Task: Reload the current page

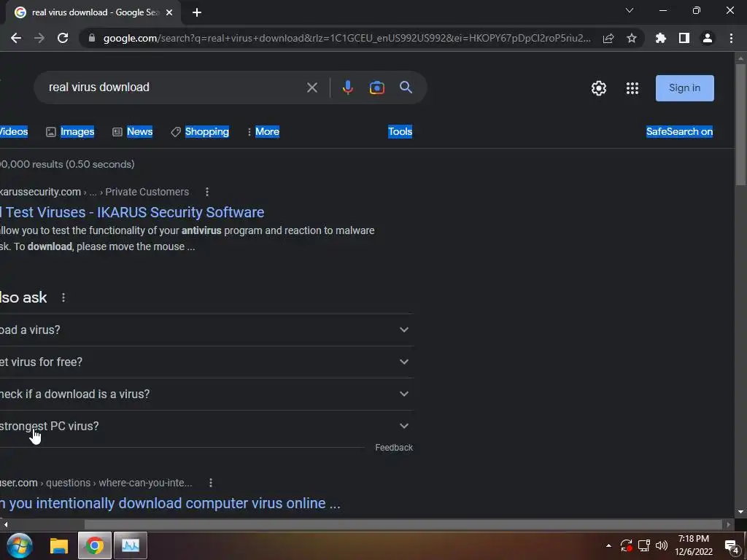Action: (63, 38)
